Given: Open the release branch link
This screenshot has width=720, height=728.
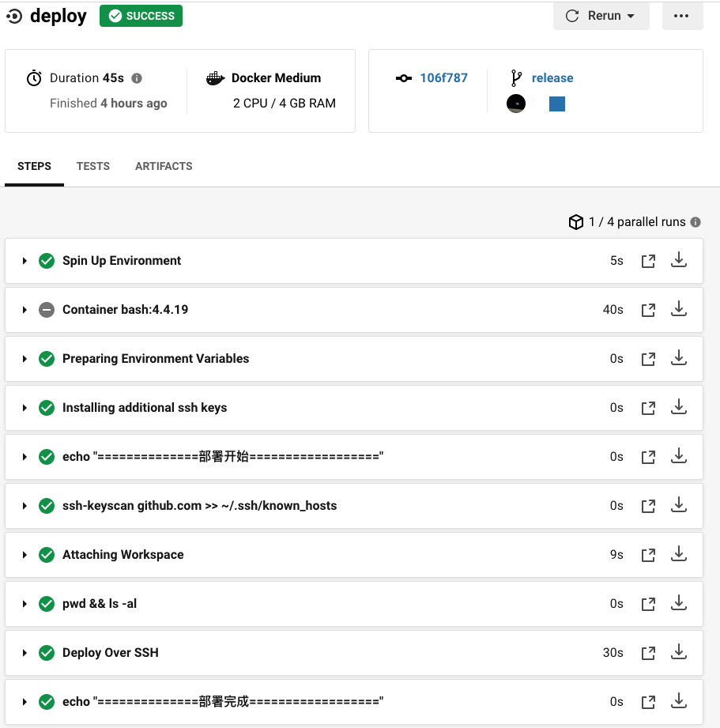Looking at the screenshot, I should 552,78.
